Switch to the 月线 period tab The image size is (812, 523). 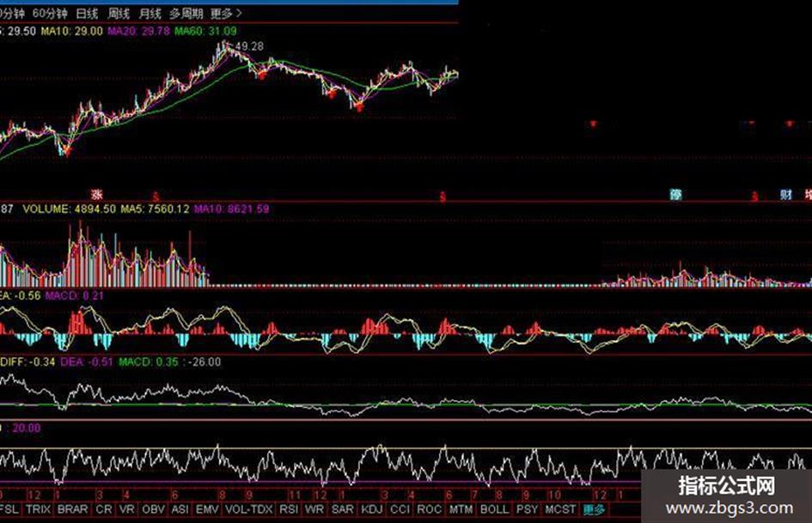click(x=150, y=14)
